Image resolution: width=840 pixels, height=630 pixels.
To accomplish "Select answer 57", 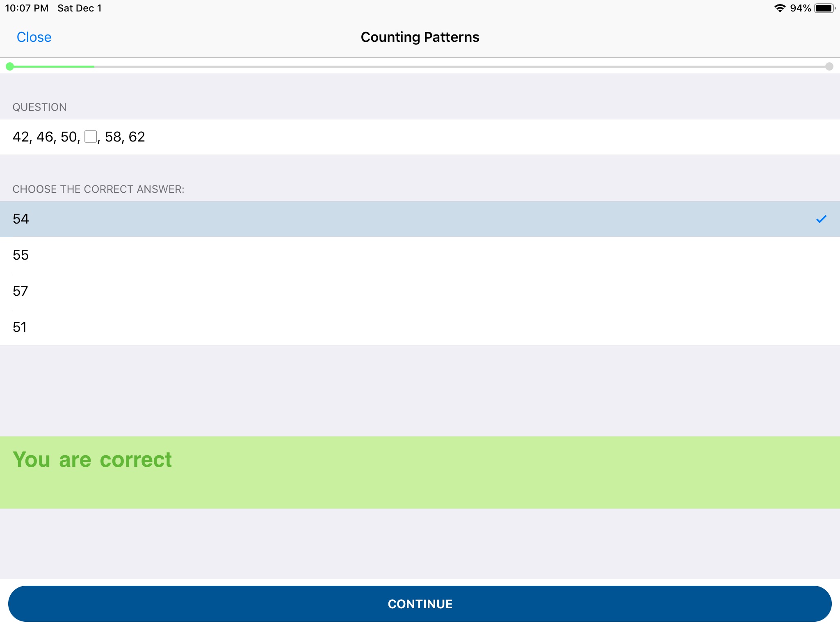I will [x=420, y=291].
